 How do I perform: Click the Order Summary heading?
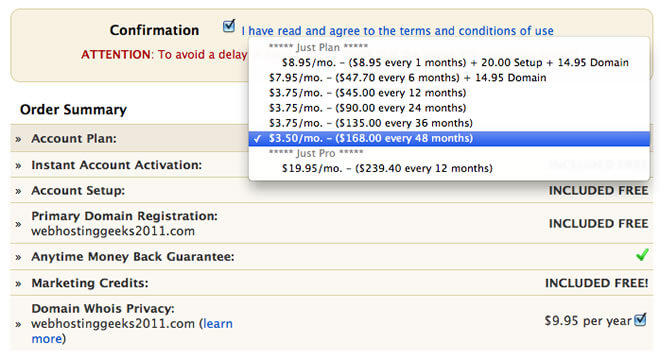click(x=73, y=109)
